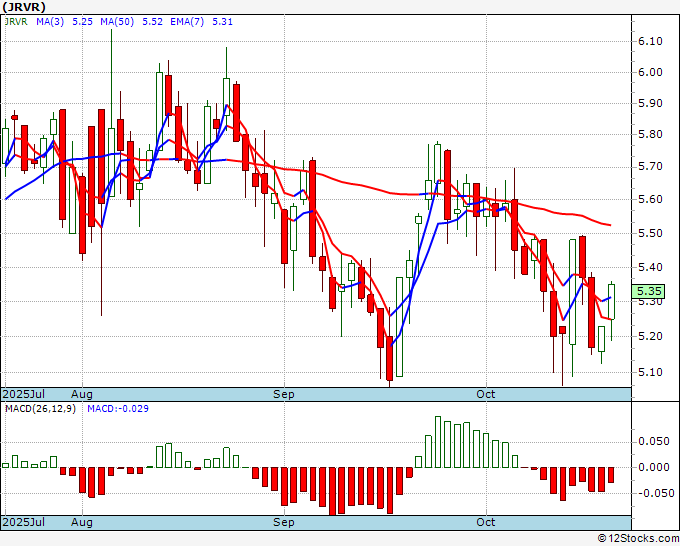Click the 5.90 price axis label

coord(651,103)
